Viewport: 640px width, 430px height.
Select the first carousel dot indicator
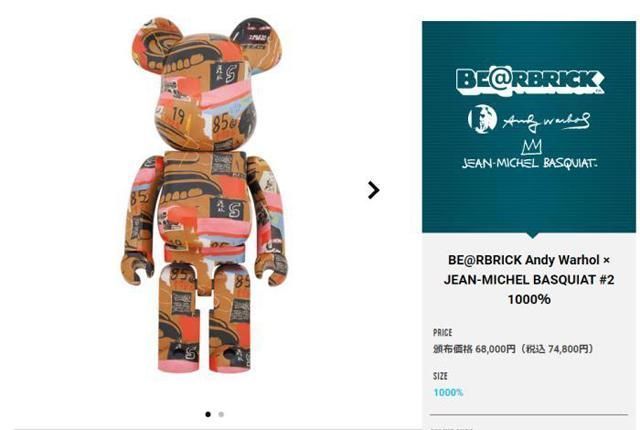pyautogui.click(x=208, y=414)
